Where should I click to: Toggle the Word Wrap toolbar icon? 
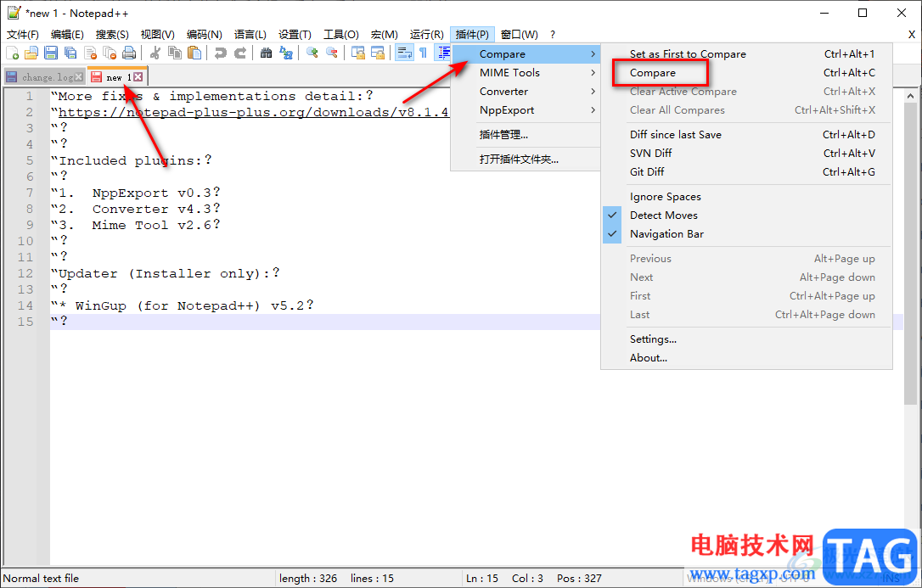(x=404, y=53)
